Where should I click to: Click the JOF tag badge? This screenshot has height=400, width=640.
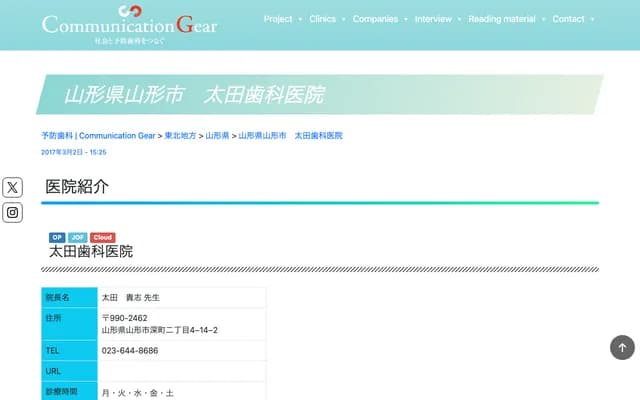[77, 237]
